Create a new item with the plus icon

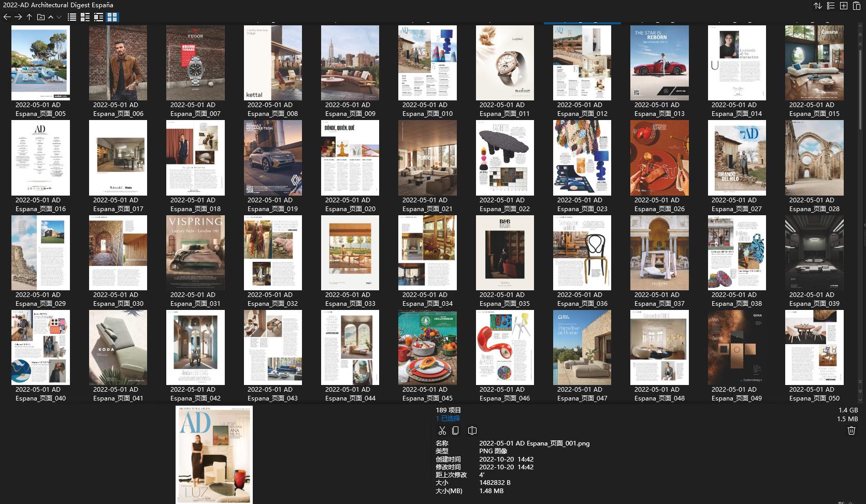coord(844,5)
